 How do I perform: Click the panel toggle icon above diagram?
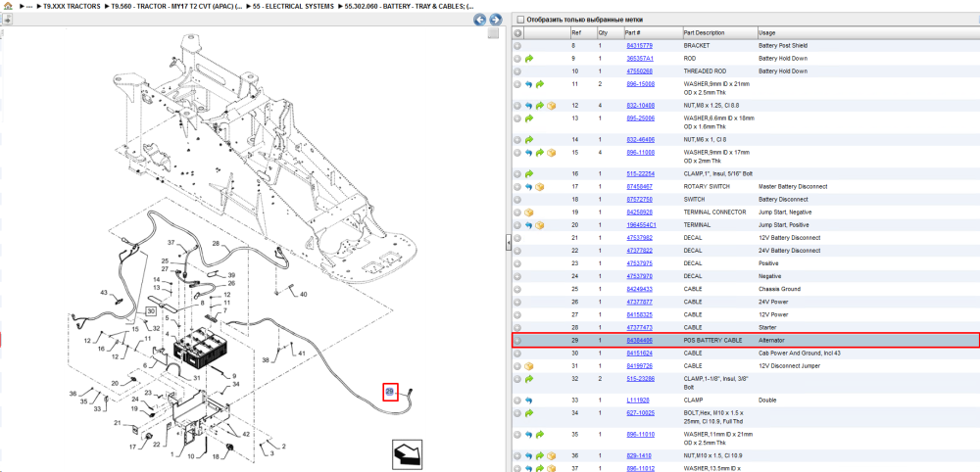click(x=7, y=20)
